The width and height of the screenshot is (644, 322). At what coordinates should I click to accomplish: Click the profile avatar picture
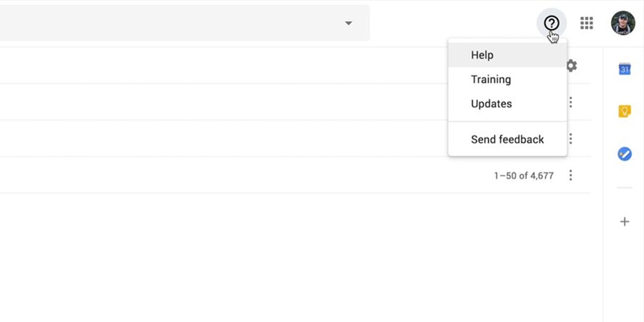pyautogui.click(x=623, y=23)
